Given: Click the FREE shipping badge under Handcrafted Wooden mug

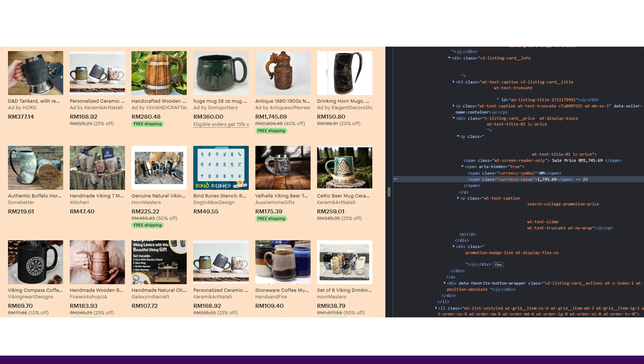Looking at the screenshot, I should point(147,124).
